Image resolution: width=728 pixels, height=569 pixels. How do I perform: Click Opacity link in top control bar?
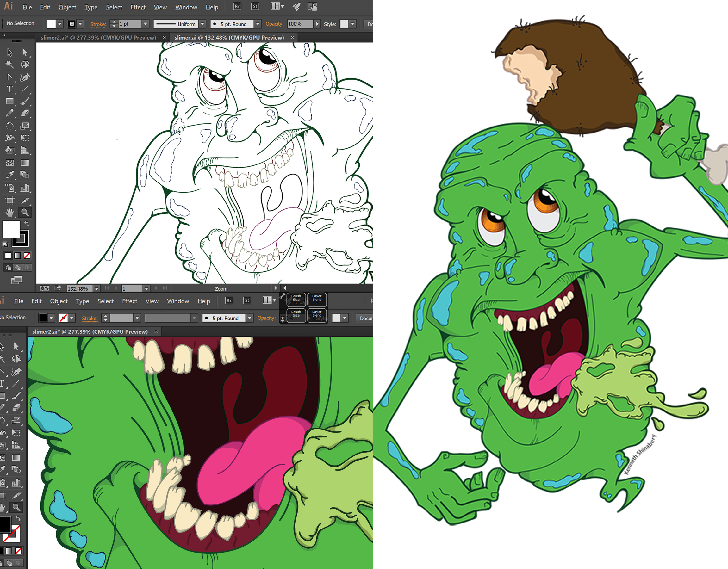click(x=275, y=24)
